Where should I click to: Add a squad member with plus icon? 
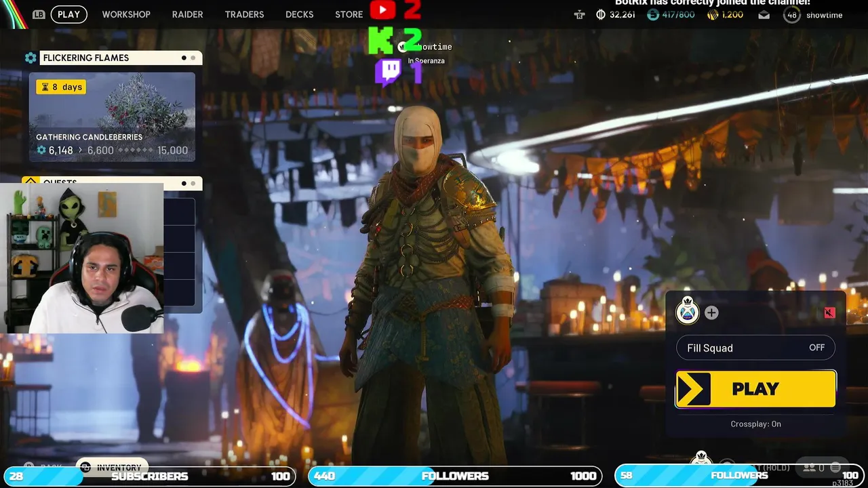coord(711,312)
